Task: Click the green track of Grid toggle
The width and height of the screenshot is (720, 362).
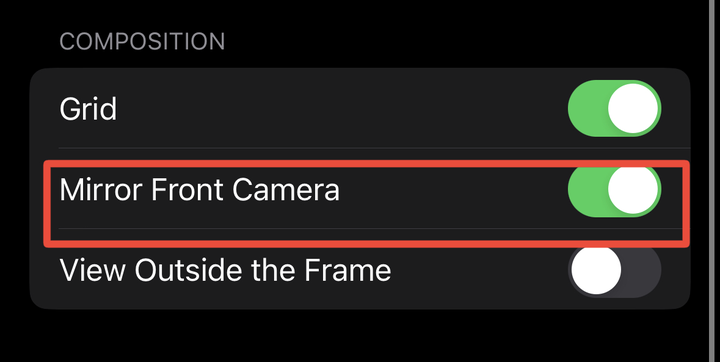Action: [x=587, y=108]
